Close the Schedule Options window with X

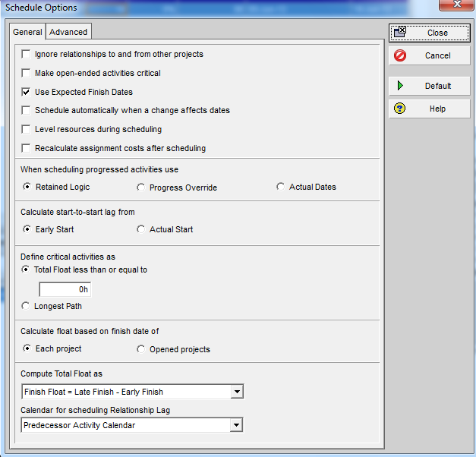(x=457, y=5)
